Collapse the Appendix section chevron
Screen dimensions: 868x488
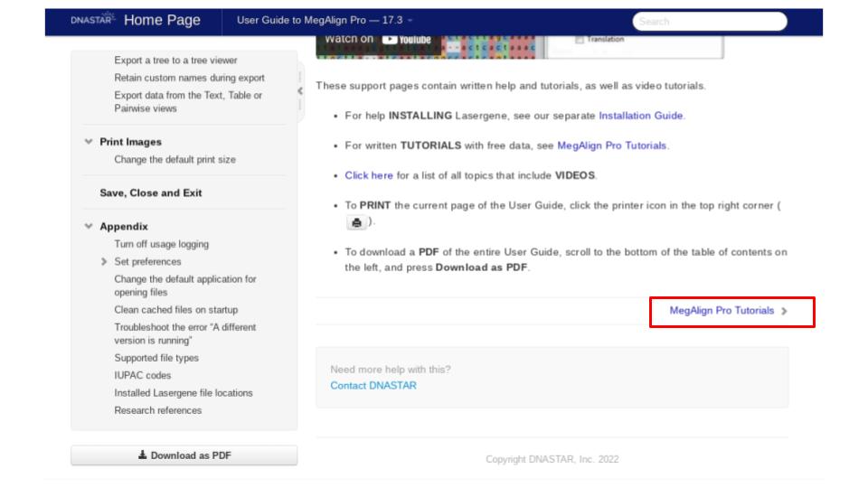(x=89, y=226)
